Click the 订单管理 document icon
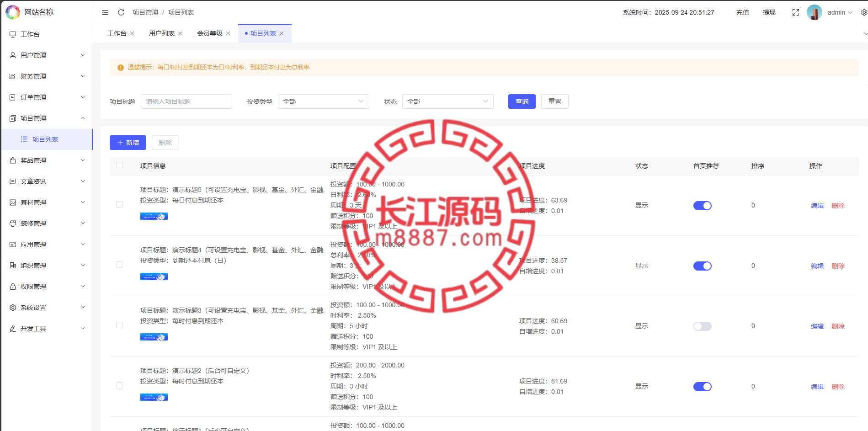The image size is (868, 431). [13, 97]
